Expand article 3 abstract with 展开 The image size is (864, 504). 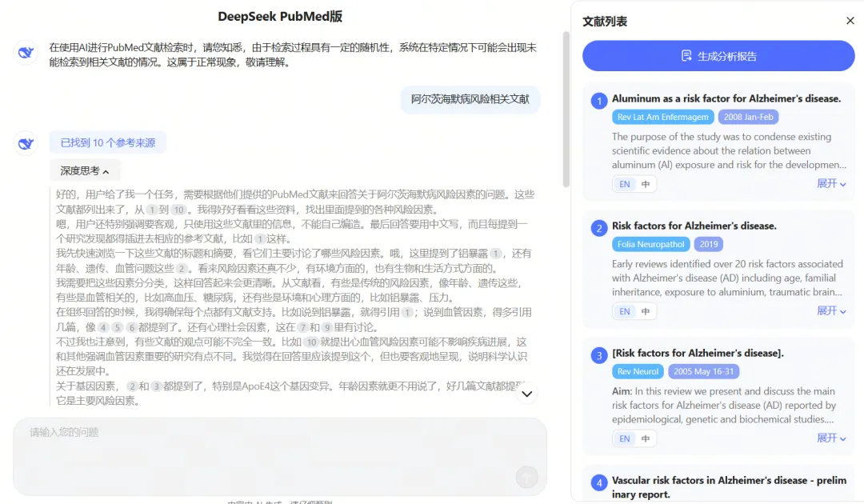[x=831, y=438]
